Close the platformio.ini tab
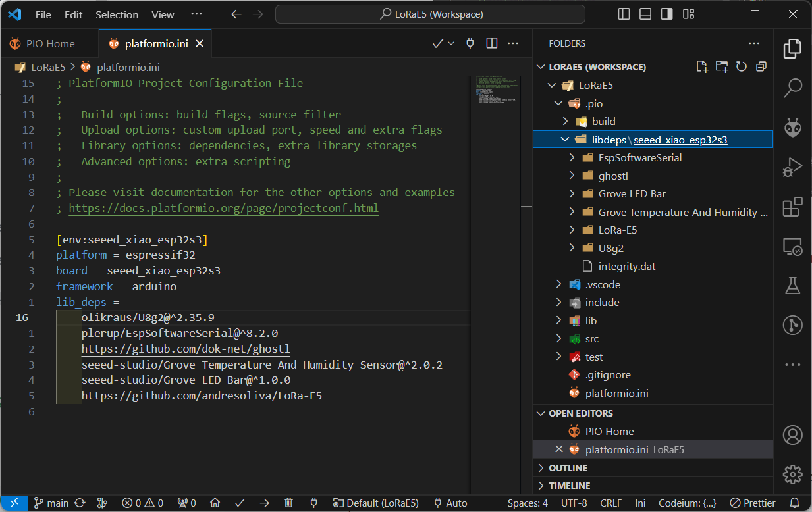Viewport: 812px width, 512px height. click(x=200, y=43)
